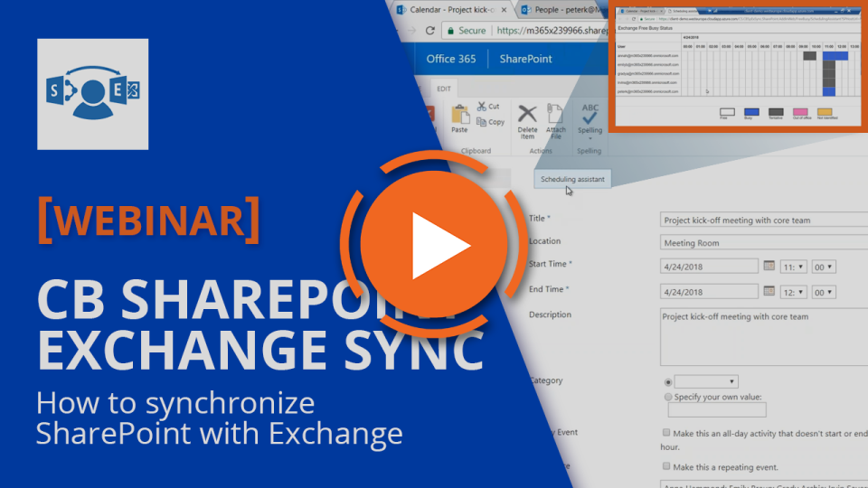
Task: Click the Busy blue legend swatch
Action: click(x=751, y=112)
